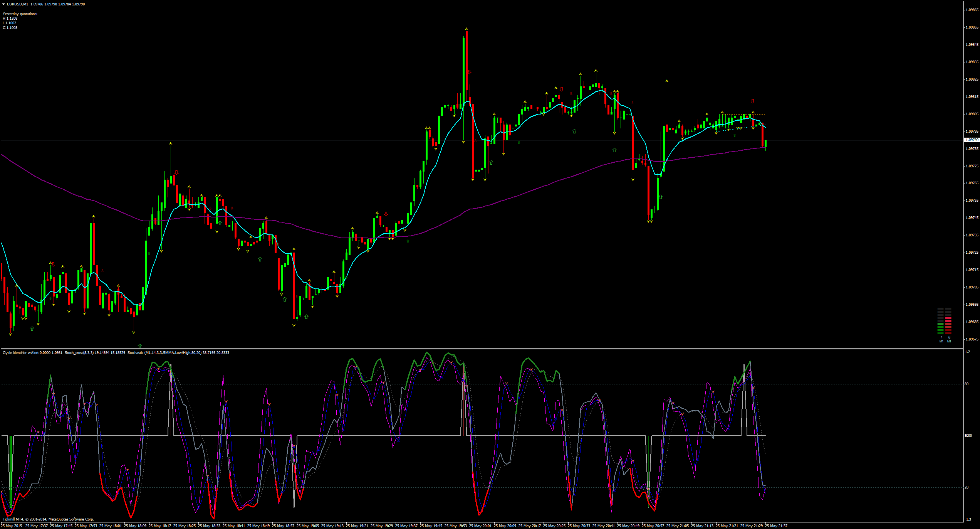980x529 pixels.
Task: Open the chart menu triangle beside EURUSD,M1
Action: tap(3, 4)
